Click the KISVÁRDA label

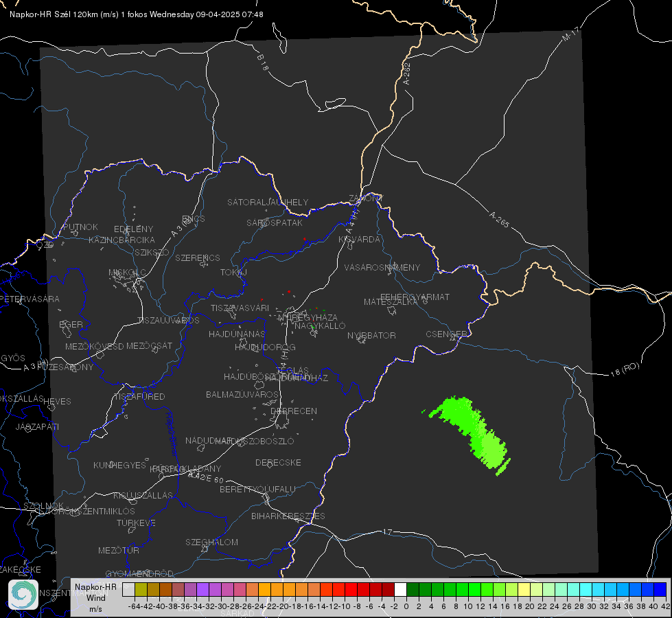359,240
